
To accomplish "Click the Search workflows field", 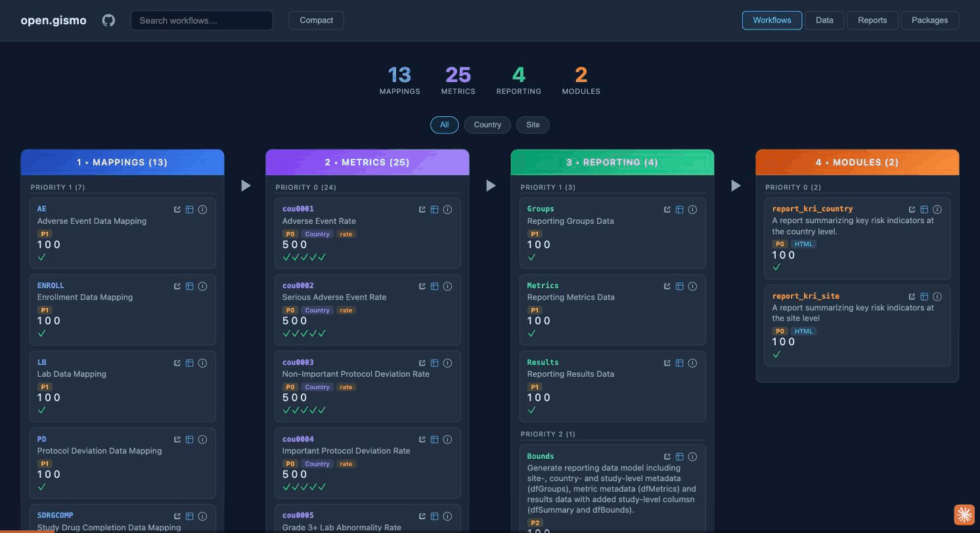I will [202, 20].
